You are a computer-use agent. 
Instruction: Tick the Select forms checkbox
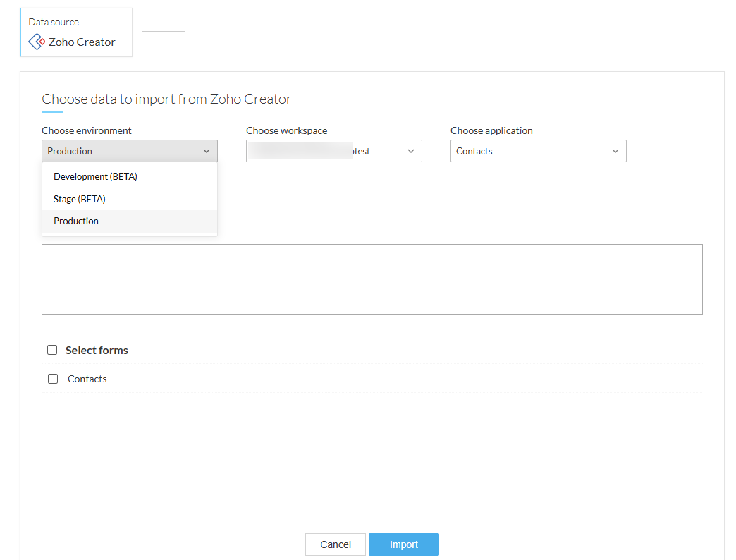click(x=52, y=350)
